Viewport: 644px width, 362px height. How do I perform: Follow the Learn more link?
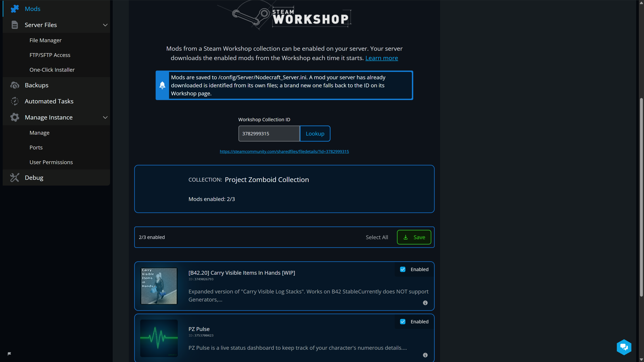pos(381,58)
